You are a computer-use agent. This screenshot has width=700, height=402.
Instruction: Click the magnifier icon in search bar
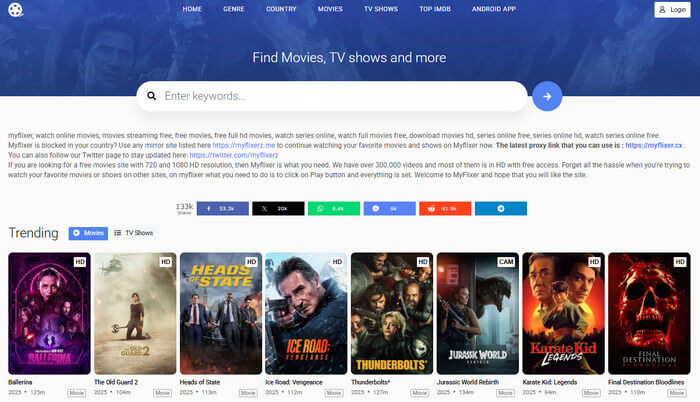pos(152,96)
